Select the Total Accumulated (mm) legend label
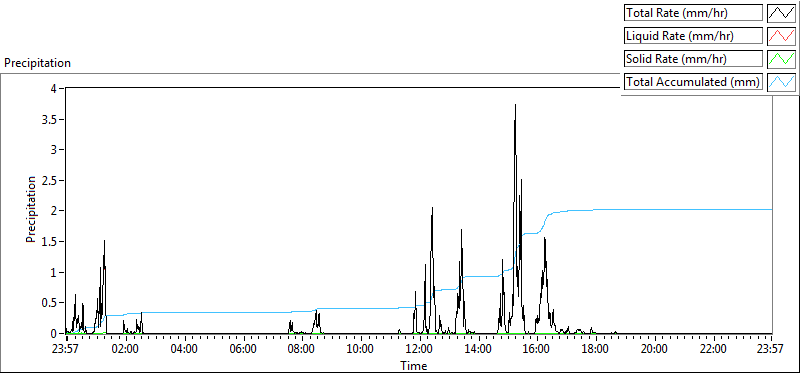Viewport: 800px width, 373px height. 693,82
